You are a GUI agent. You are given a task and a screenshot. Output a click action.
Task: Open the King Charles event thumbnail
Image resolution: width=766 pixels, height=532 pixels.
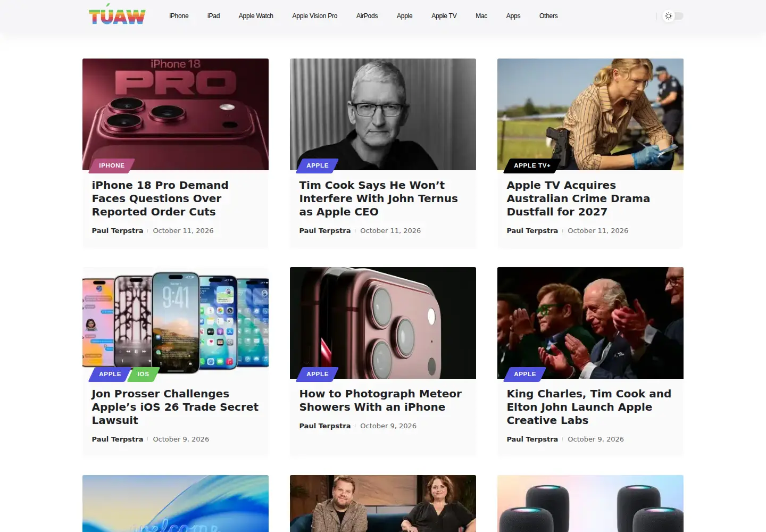click(x=590, y=323)
